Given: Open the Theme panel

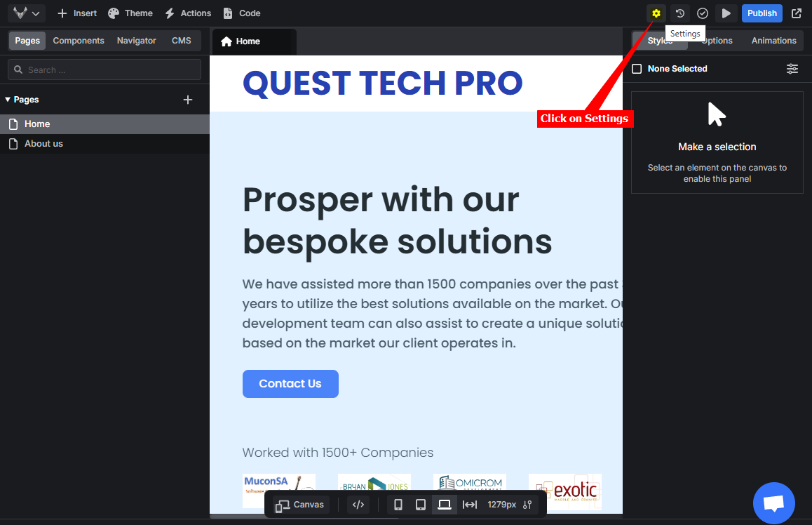Looking at the screenshot, I should tap(130, 13).
